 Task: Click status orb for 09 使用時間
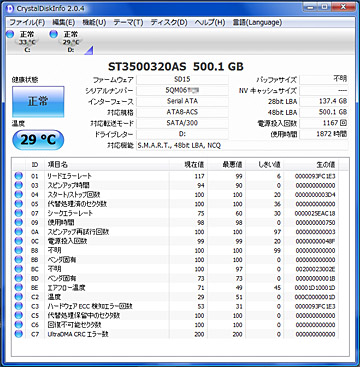coord(19,222)
